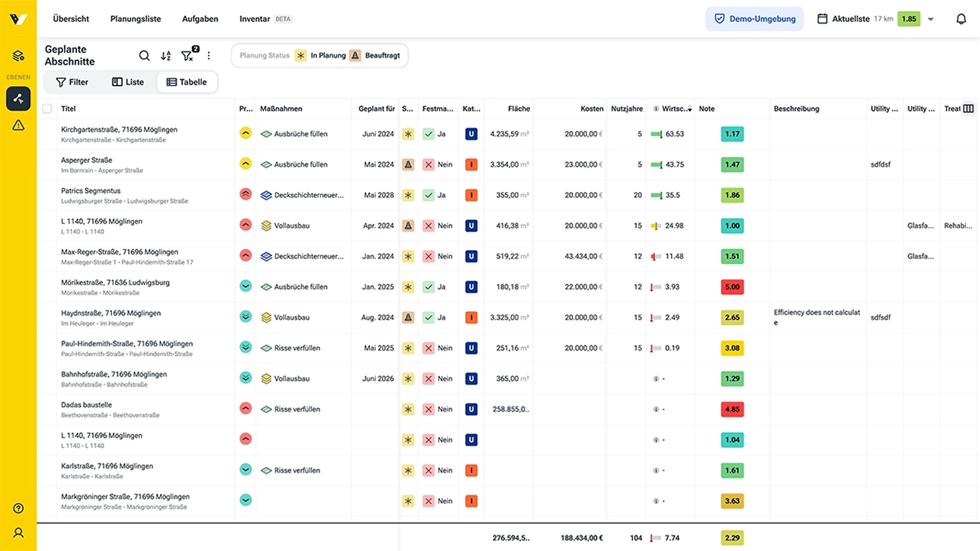Toggle Festmachen check for Kirchgartenstraße
980x551 pixels.
click(429, 134)
